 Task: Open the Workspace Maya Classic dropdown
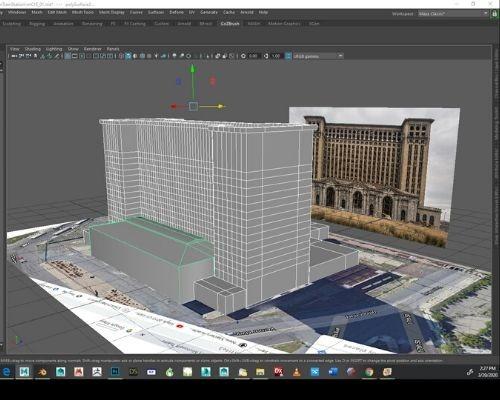pos(453,14)
